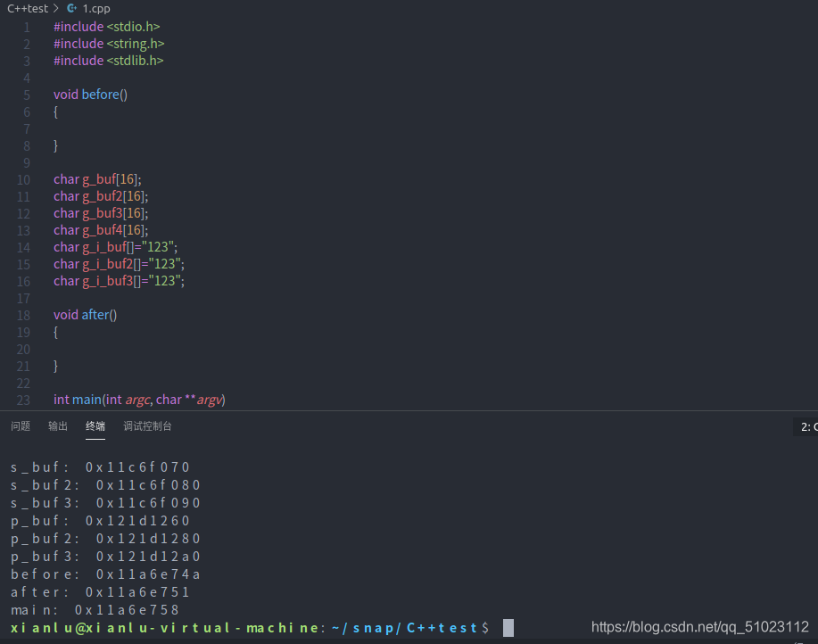Click the C++test breadcrumb folder
This screenshot has width=818, height=644.
pyautogui.click(x=28, y=8)
